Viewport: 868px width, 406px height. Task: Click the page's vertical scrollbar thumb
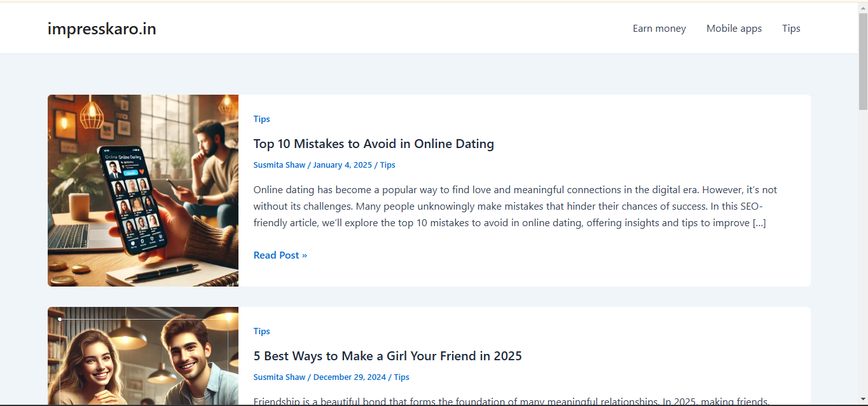[x=863, y=60]
